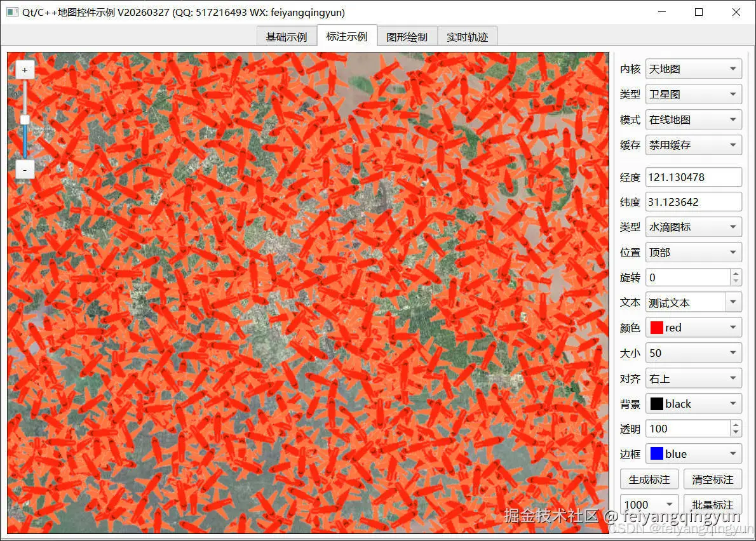This screenshot has width=756, height=541.
Task: Zoom in the map with plus button
Action: tap(25, 70)
